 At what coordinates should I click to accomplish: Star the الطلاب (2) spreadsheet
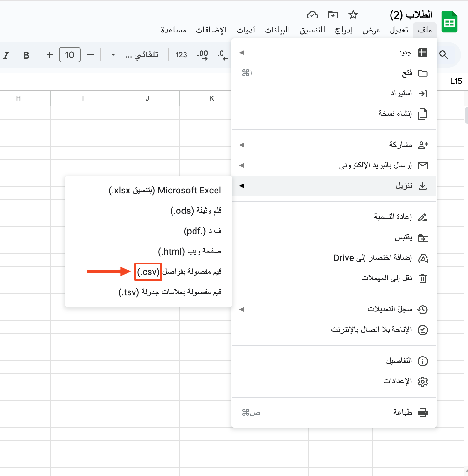tap(353, 15)
